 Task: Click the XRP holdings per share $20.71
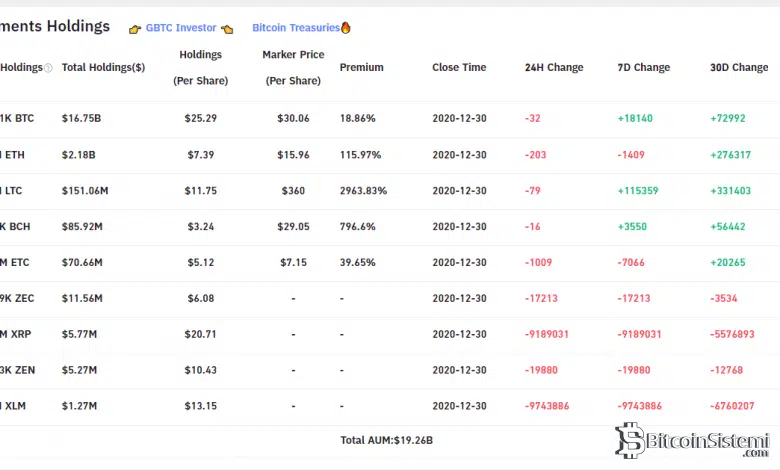[x=201, y=334]
